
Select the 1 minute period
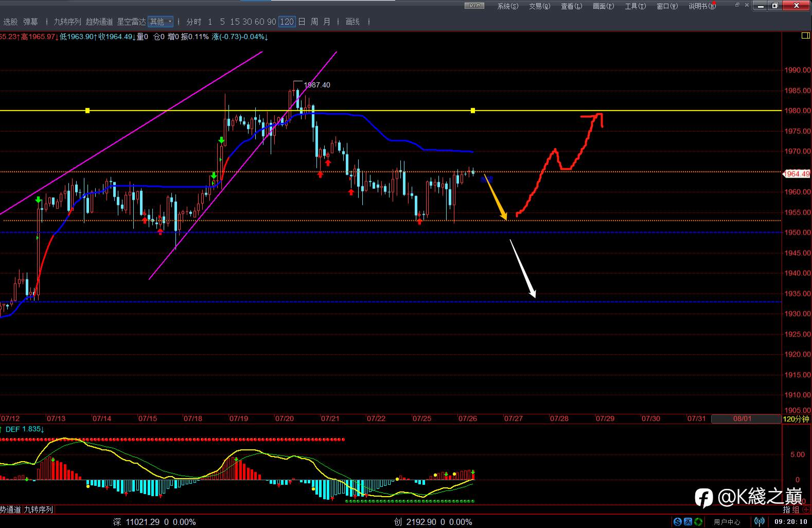tap(210, 22)
